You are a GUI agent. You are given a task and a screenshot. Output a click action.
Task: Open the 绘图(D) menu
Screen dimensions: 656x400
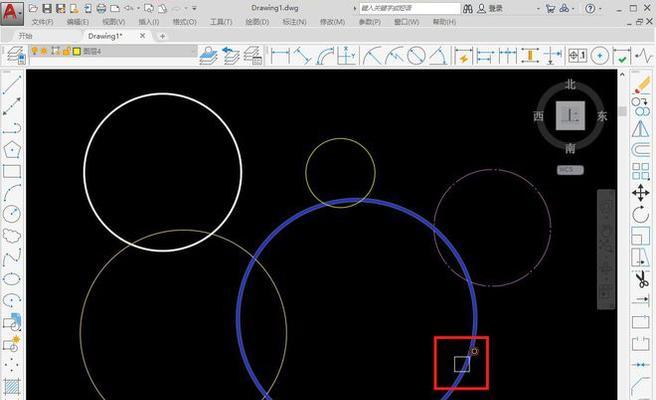(257, 22)
